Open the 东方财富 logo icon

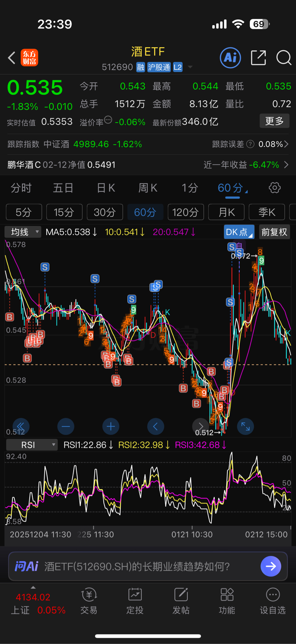click(29, 57)
